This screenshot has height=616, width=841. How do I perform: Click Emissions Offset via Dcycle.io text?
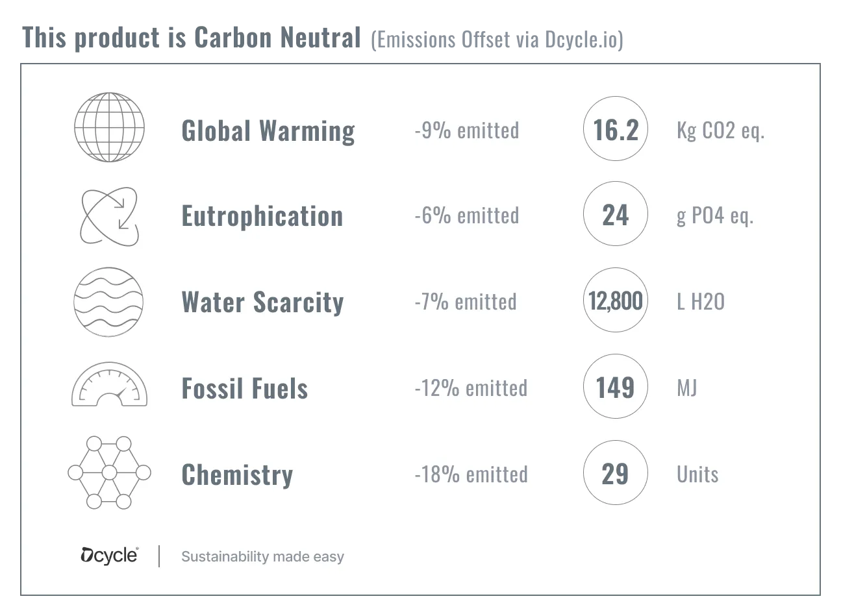(x=497, y=40)
